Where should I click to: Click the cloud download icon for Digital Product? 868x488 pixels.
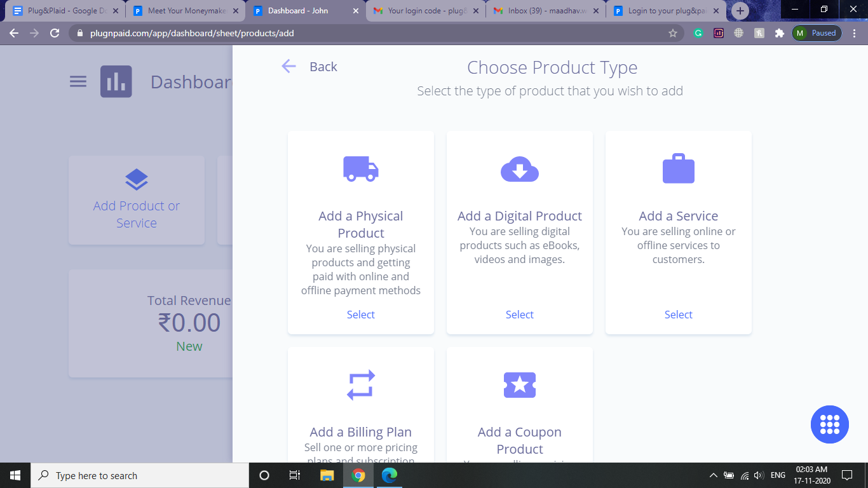coord(520,169)
